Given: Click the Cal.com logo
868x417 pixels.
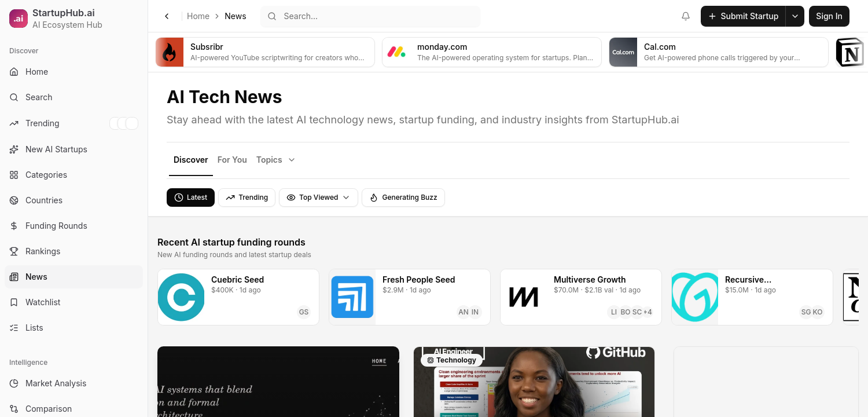Looking at the screenshot, I should [623, 52].
